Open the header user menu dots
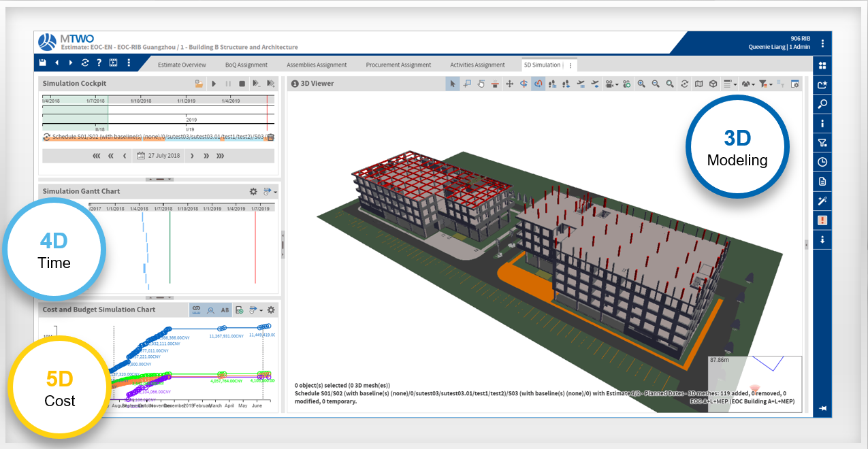 tap(822, 43)
